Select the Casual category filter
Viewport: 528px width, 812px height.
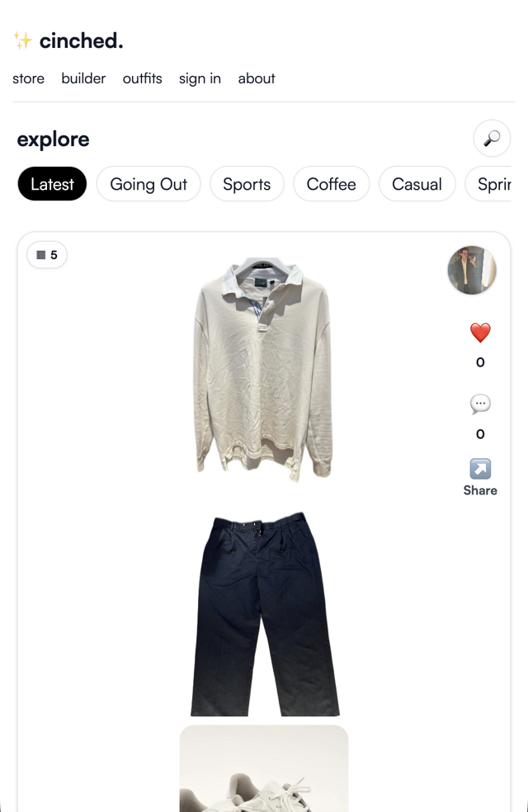click(417, 184)
